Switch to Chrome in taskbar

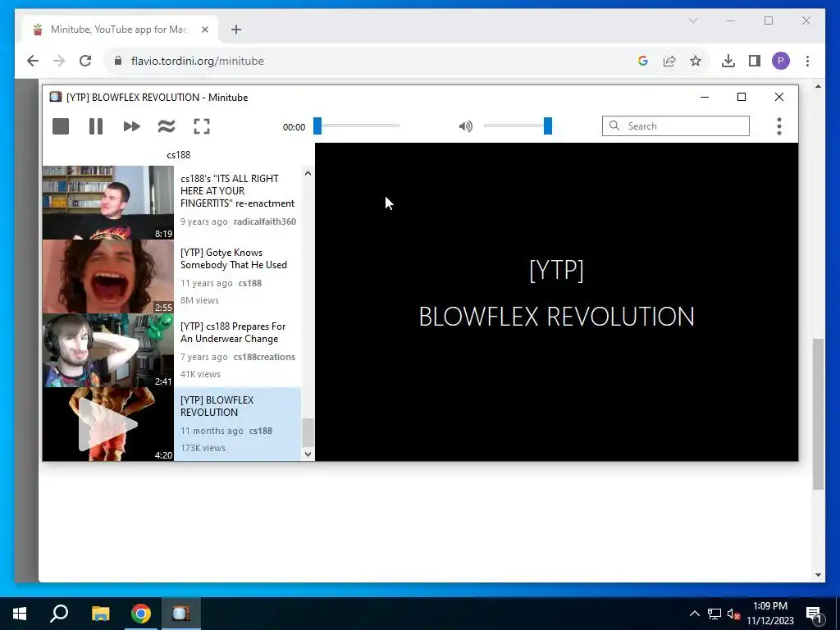(141, 614)
